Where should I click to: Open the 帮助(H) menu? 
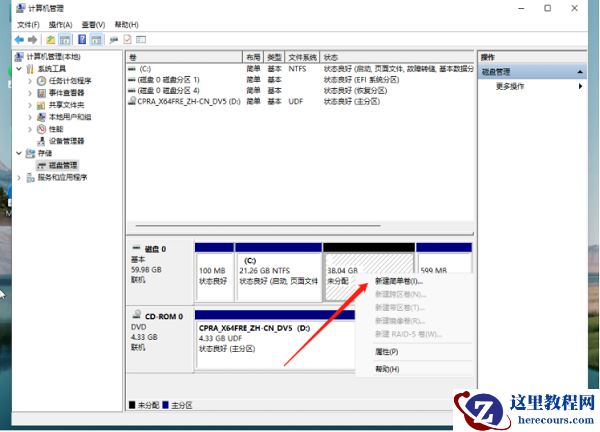(127, 25)
